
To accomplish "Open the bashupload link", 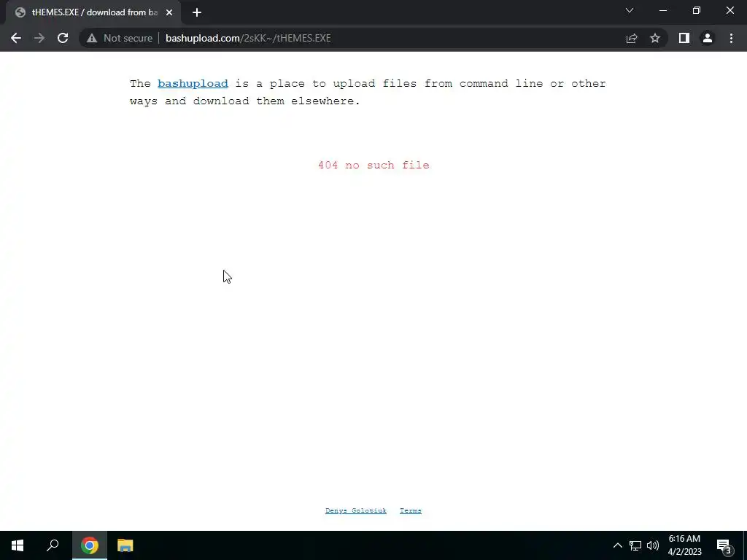I will tap(193, 83).
